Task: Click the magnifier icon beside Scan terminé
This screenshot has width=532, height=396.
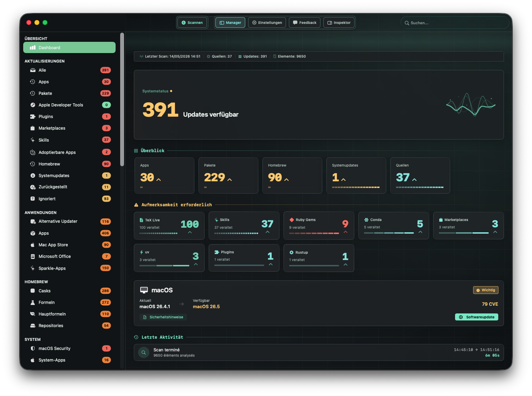Action: point(144,352)
